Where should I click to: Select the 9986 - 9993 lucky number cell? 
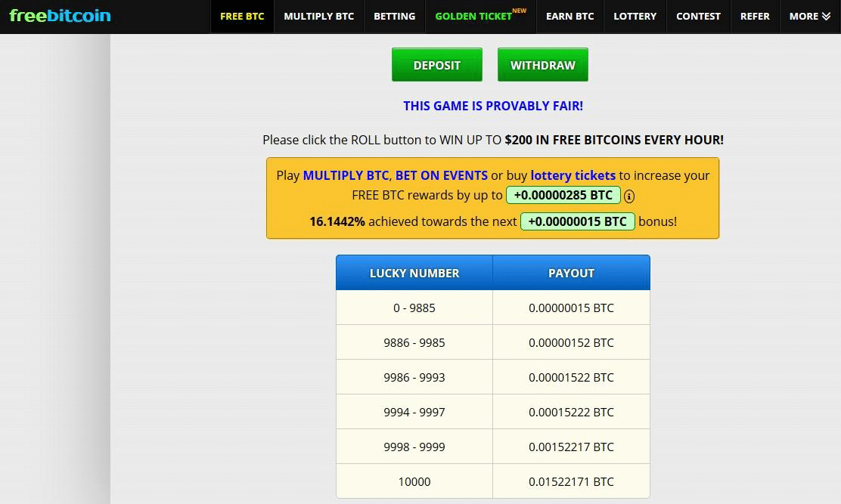(414, 377)
